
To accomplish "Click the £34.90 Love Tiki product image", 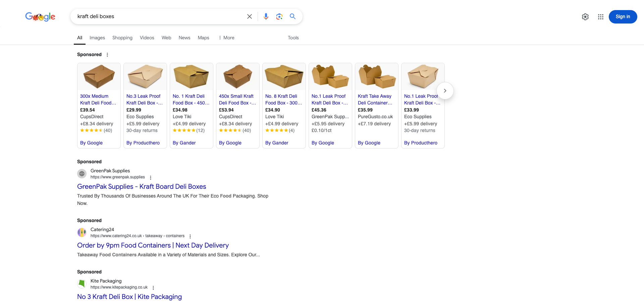I will click(x=284, y=77).
